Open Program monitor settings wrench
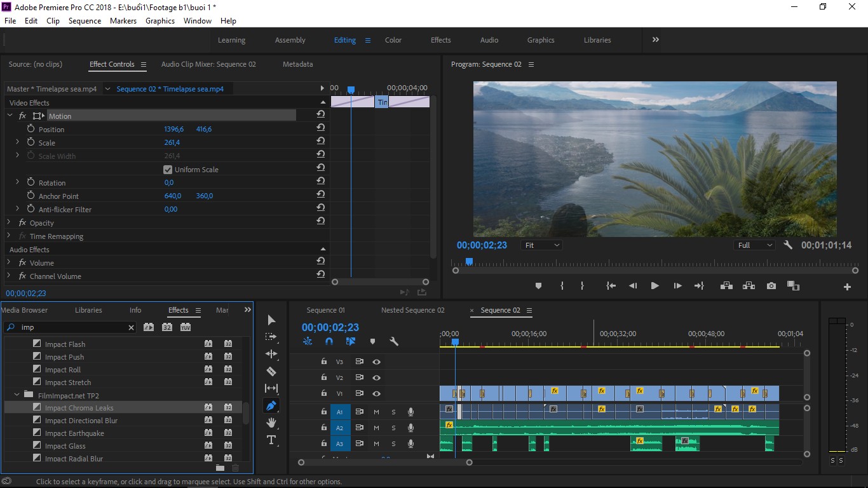Screen dimensions: 868x488 click(x=788, y=245)
